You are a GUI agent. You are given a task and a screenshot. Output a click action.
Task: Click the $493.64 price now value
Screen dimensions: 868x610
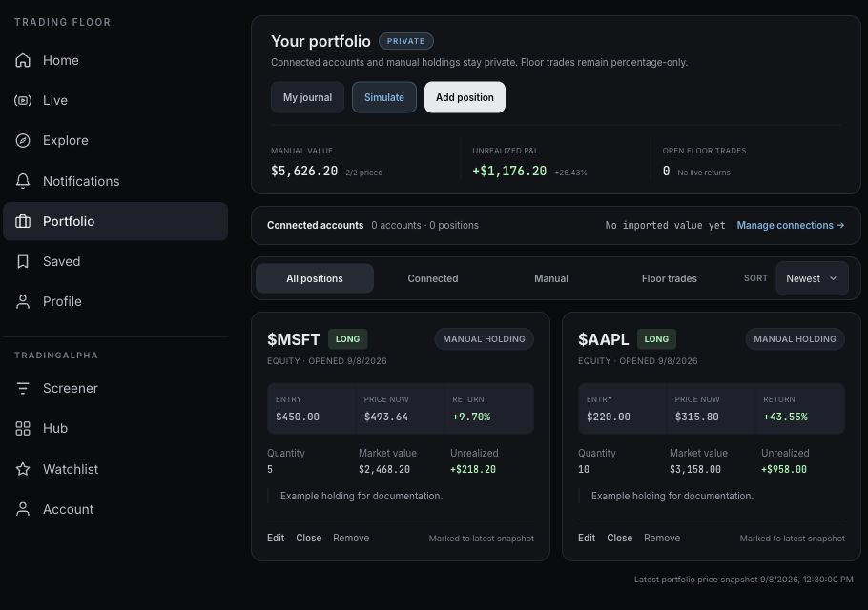(386, 417)
